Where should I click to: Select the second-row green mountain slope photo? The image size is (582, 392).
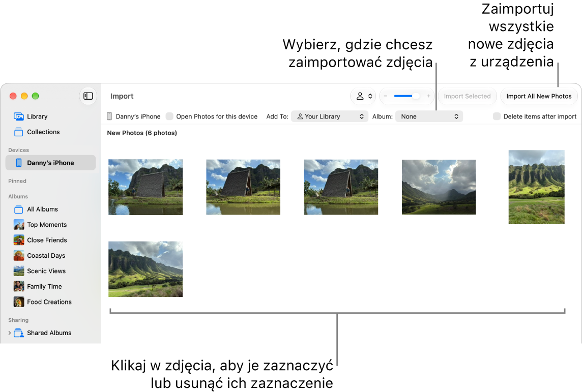145,269
